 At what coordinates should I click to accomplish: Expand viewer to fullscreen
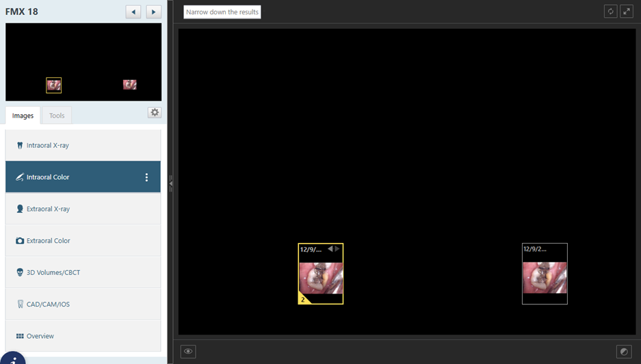pos(627,12)
